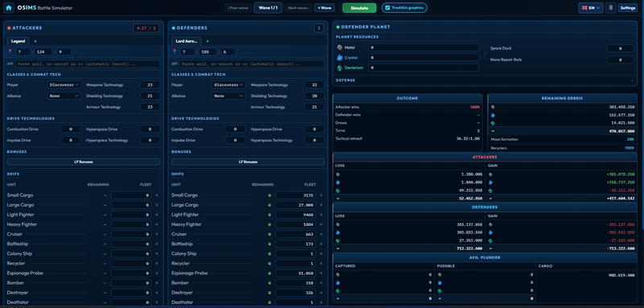Open the attackers' Player class dropdown
644x308 pixels.
point(64,85)
